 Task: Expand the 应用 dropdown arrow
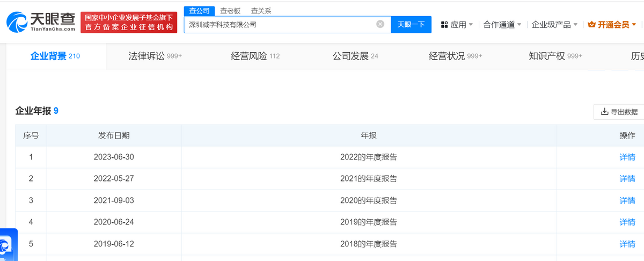pos(471,25)
